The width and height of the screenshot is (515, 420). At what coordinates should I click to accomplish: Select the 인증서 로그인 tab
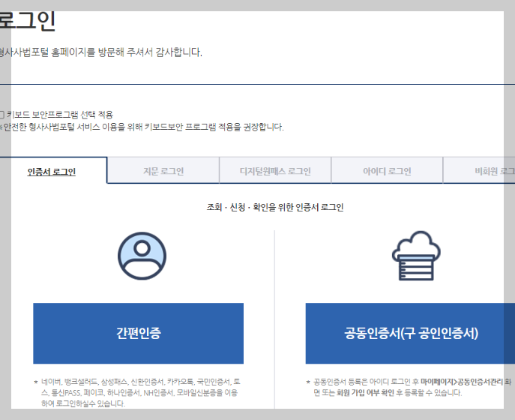52,172
